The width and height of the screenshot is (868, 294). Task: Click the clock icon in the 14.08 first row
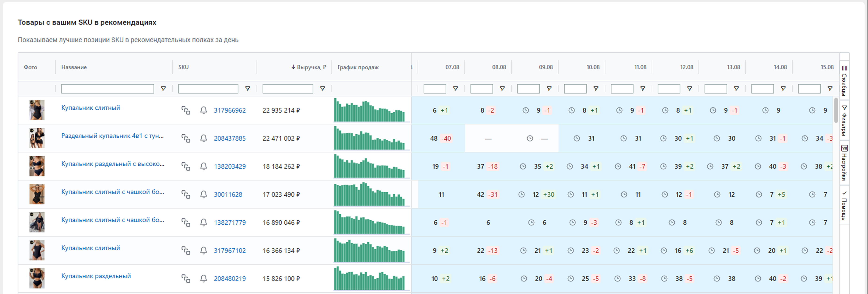tap(765, 110)
